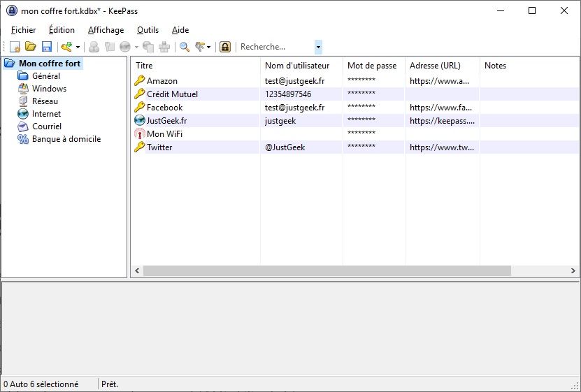Sort by Adresse (URL) column header
The width and height of the screenshot is (581, 392).
[443, 66]
